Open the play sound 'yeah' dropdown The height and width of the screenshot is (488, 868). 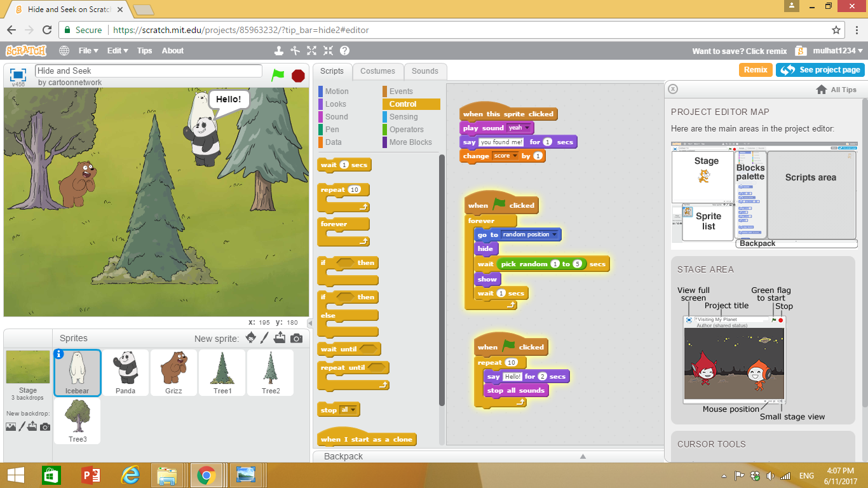519,128
